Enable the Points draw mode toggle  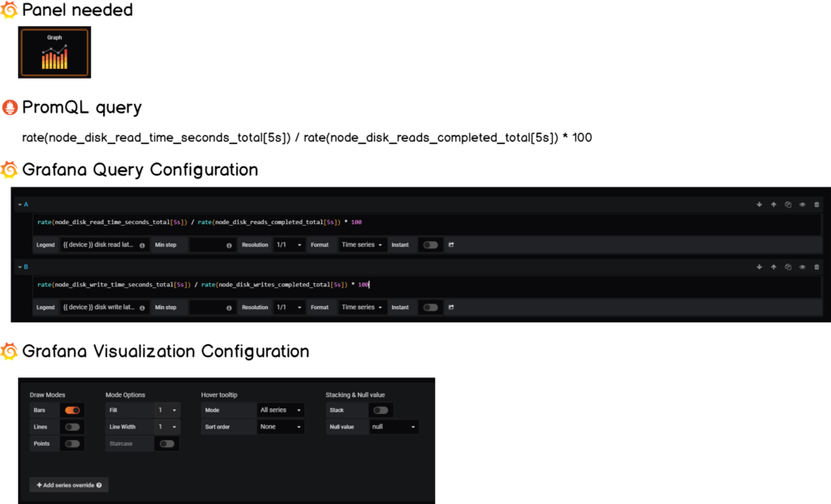(x=72, y=444)
